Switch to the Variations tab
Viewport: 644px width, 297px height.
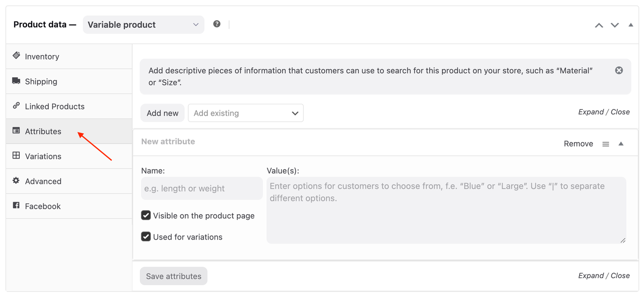[x=43, y=156]
